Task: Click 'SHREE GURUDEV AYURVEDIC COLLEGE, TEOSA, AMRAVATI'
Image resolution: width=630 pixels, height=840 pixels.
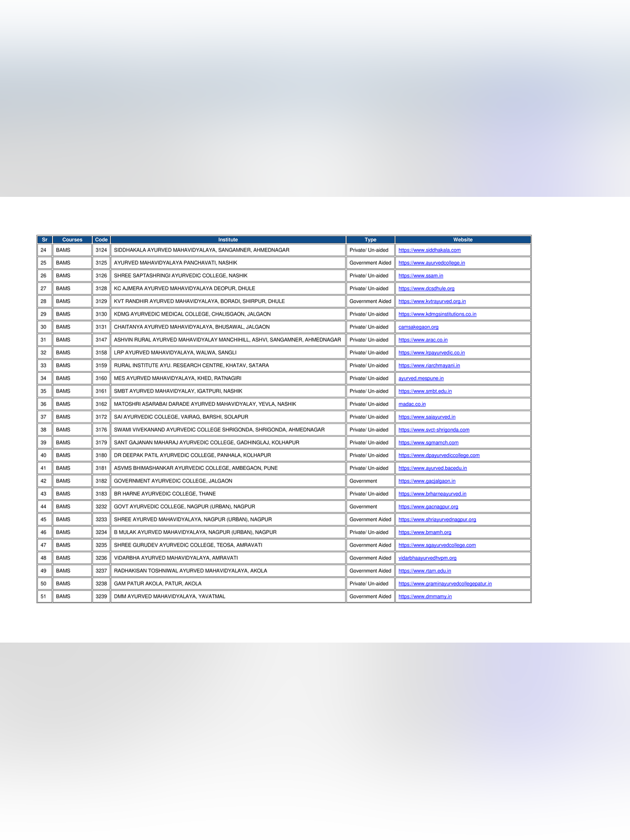Action: click(188, 545)
